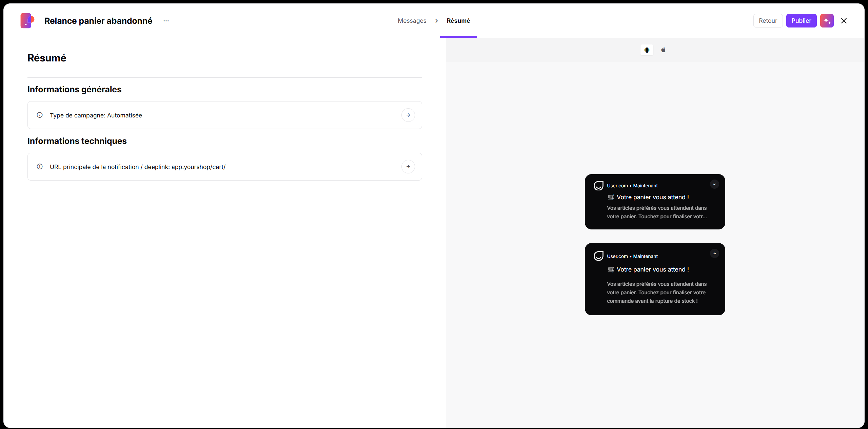The width and height of the screenshot is (868, 429).
Task: Click the Retour button
Action: pos(768,21)
